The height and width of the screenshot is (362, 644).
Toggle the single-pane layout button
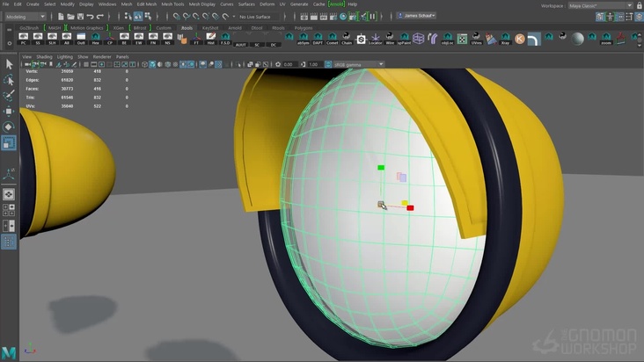point(9,193)
